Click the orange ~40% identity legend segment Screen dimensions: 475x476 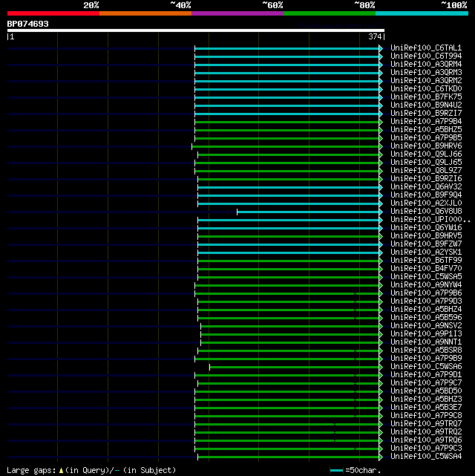tap(145, 13)
